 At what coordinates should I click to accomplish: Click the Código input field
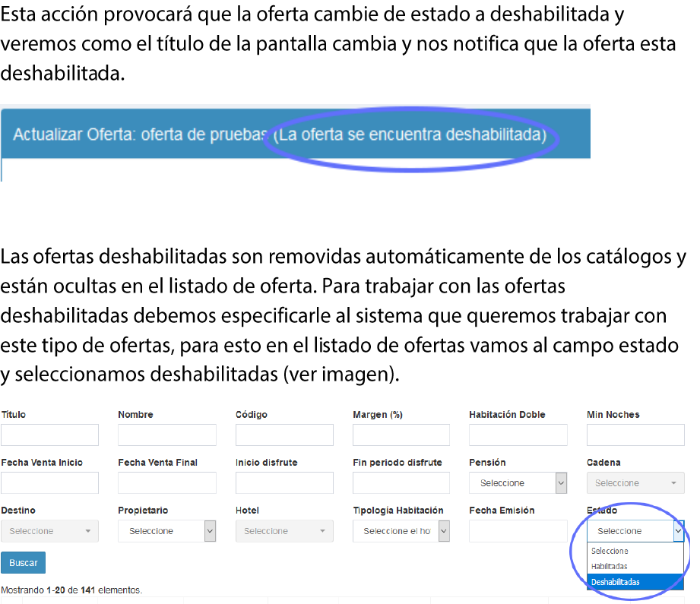coord(284,435)
